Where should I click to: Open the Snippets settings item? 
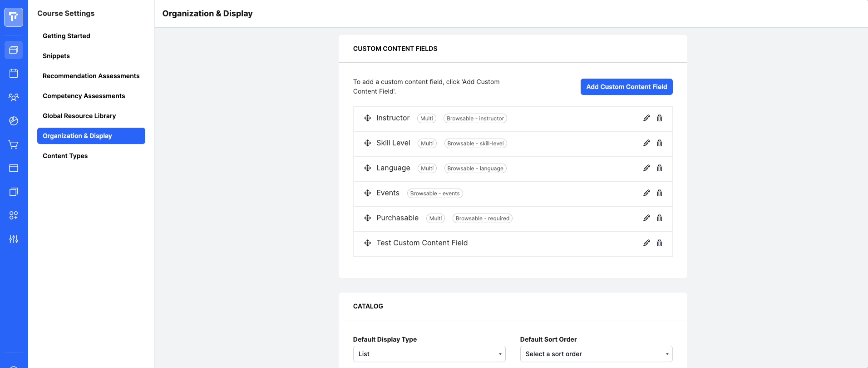point(56,56)
